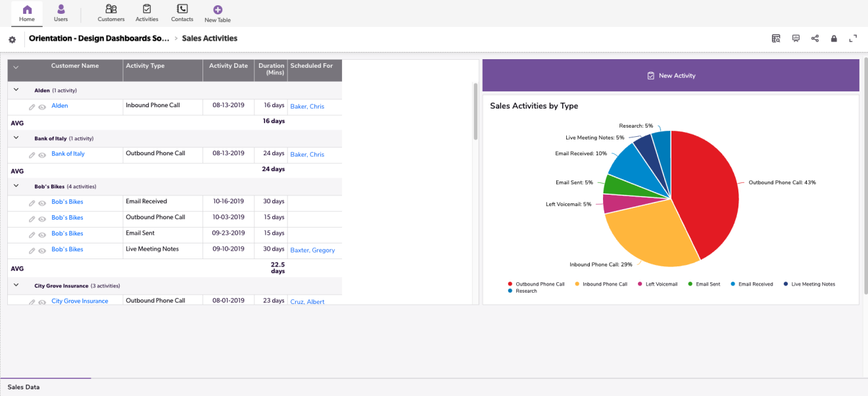Click the share icon in the header

click(815, 39)
